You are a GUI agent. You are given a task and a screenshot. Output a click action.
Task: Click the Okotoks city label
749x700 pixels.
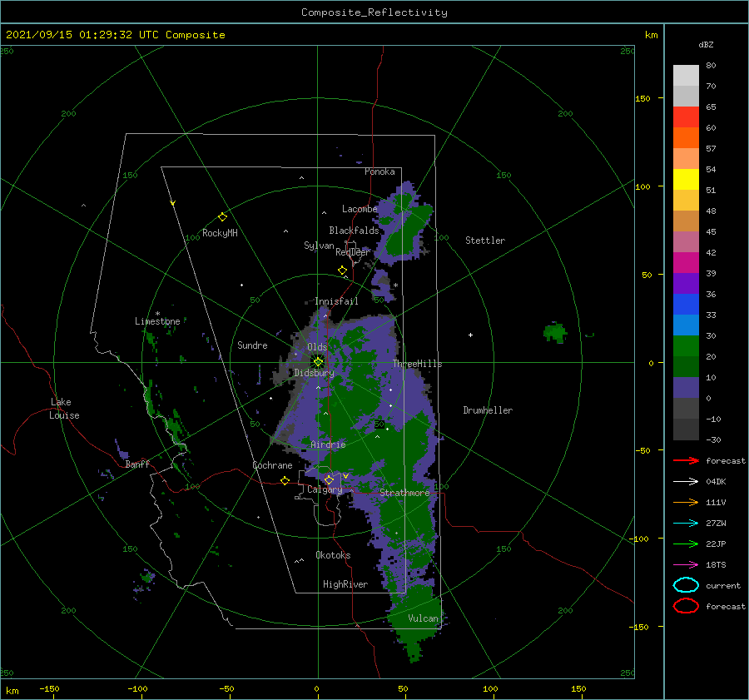pyautogui.click(x=333, y=554)
